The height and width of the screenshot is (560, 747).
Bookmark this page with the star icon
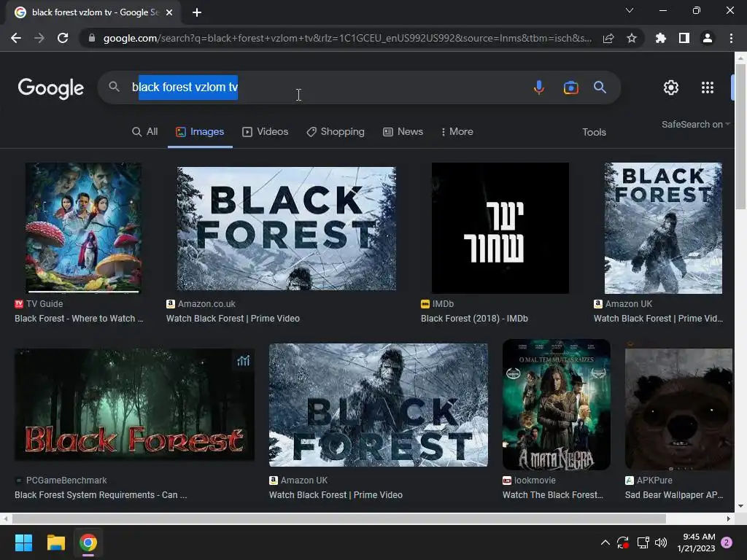click(632, 38)
